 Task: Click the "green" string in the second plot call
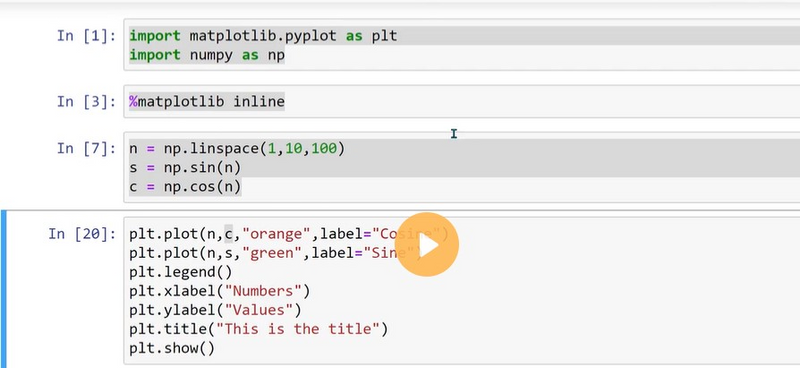(272, 253)
